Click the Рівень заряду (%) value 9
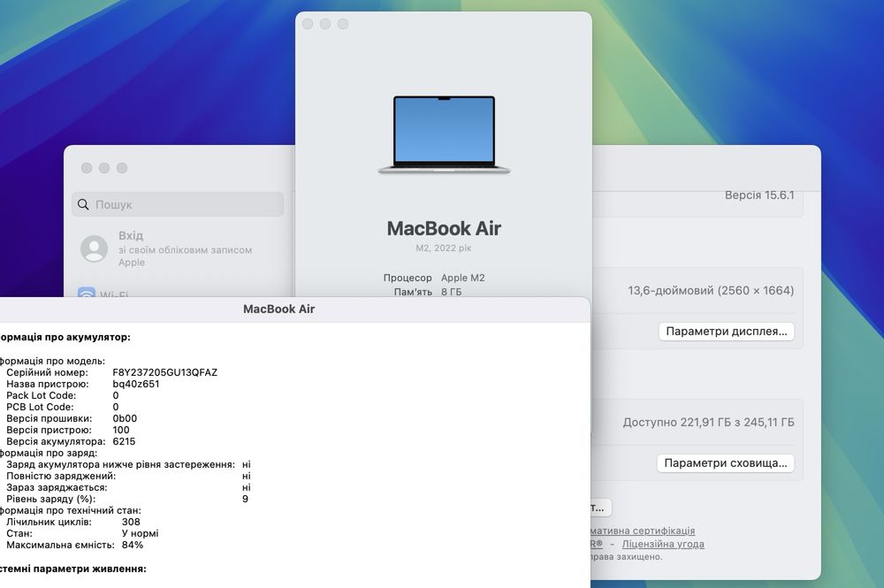Image resolution: width=884 pixels, height=588 pixels. (x=245, y=499)
